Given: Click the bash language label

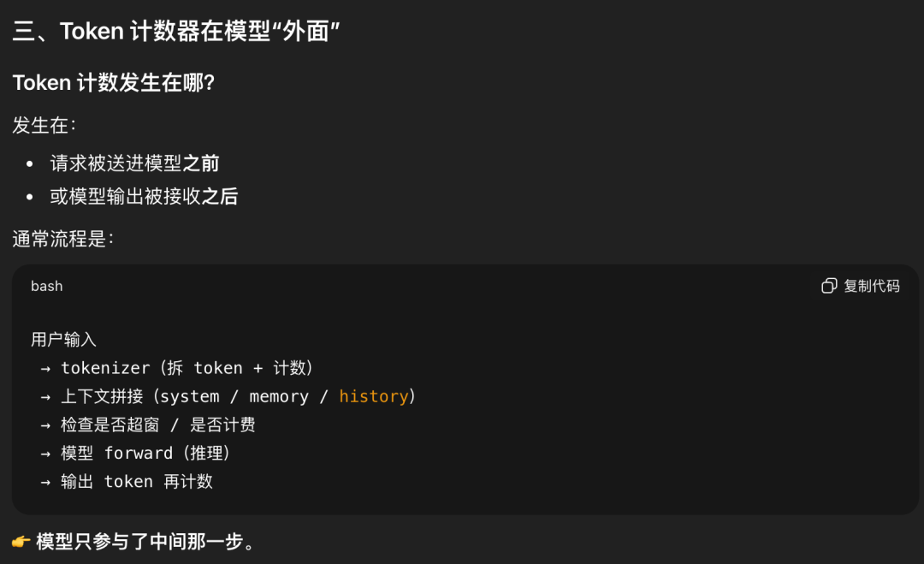Looking at the screenshot, I should click(x=47, y=286).
